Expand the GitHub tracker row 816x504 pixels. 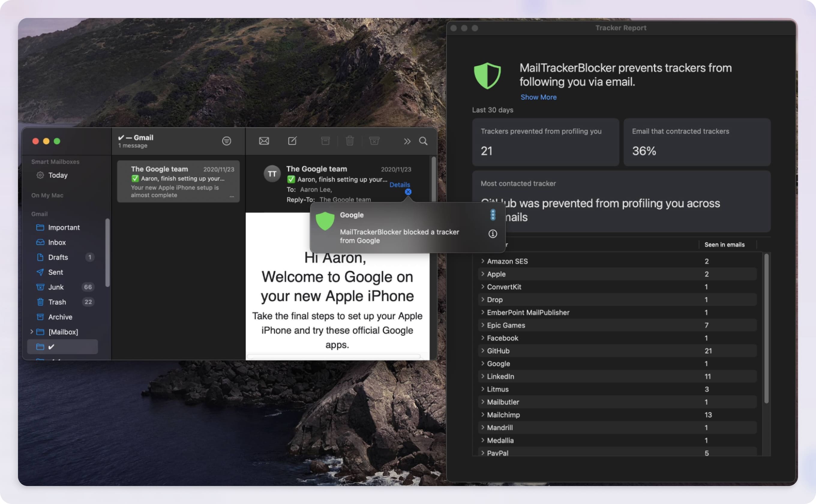[483, 351]
